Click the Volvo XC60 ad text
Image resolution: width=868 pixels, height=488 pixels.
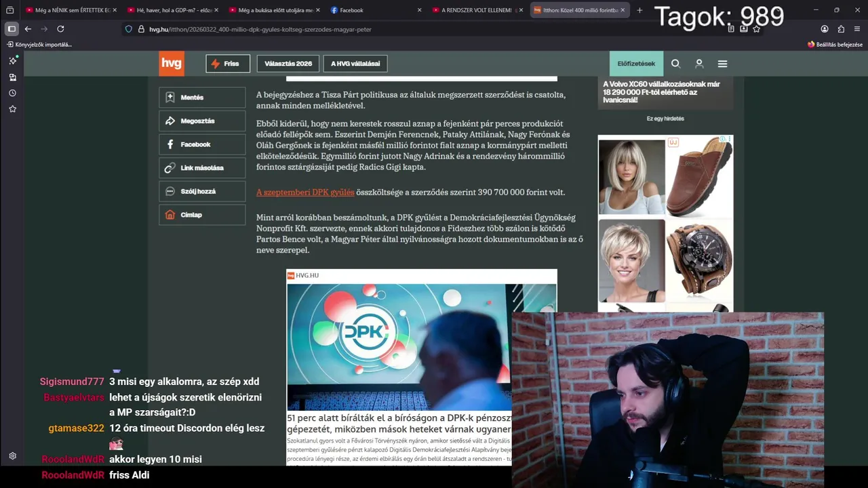661,92
